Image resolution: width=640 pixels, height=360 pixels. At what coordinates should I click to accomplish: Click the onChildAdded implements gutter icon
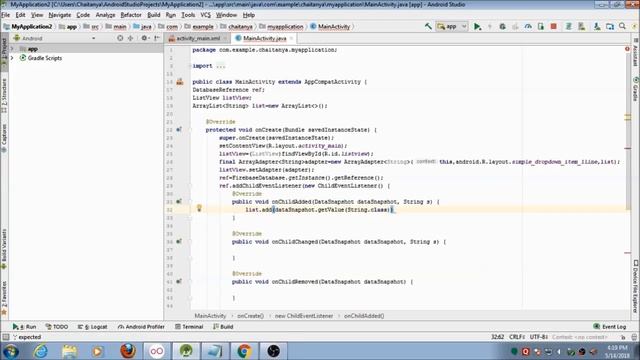click(179, 202)
